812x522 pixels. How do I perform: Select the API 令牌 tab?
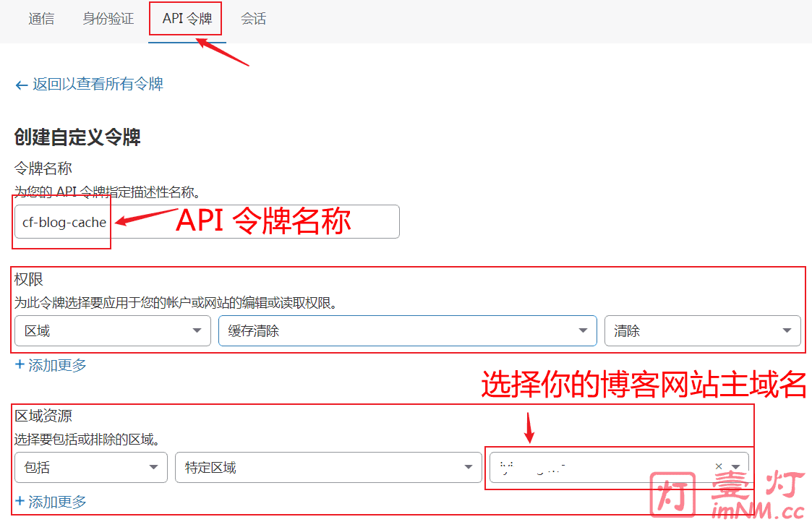pyautogui.click(x=187, y=20)
